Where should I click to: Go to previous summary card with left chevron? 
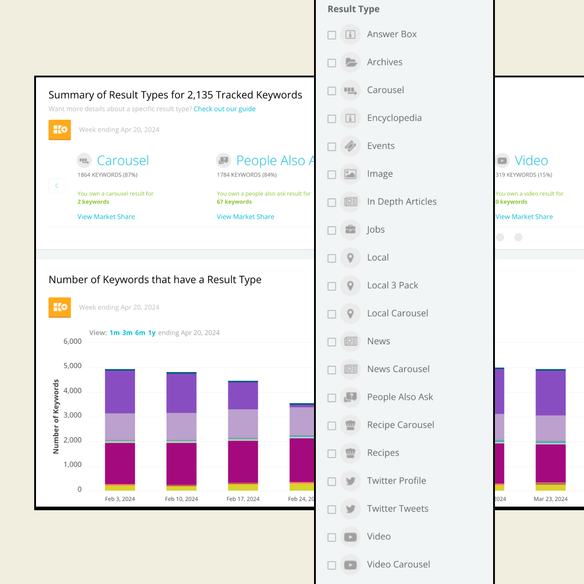point(57,185)
